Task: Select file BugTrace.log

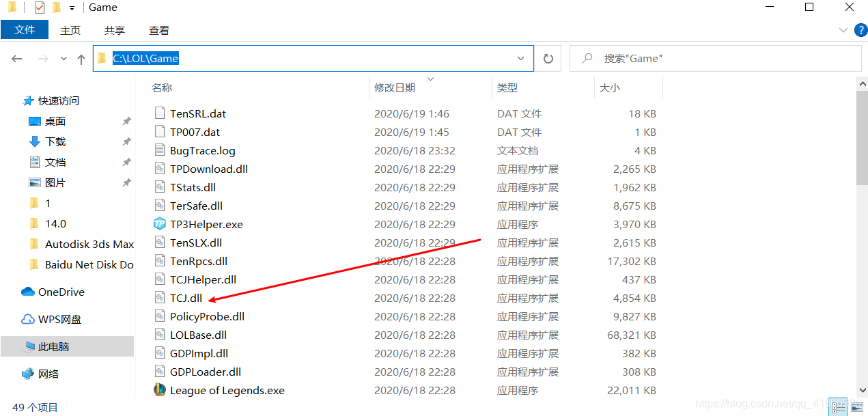Action: 202,150
